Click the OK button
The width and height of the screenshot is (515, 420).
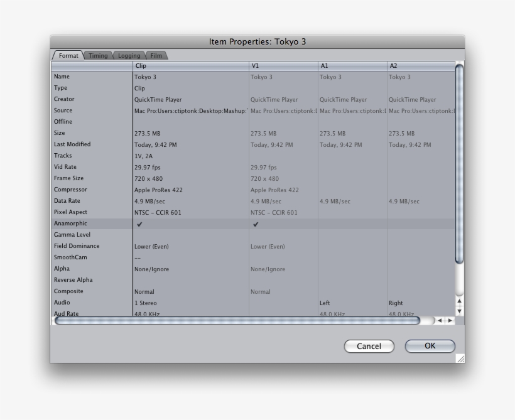click(430, 346)
